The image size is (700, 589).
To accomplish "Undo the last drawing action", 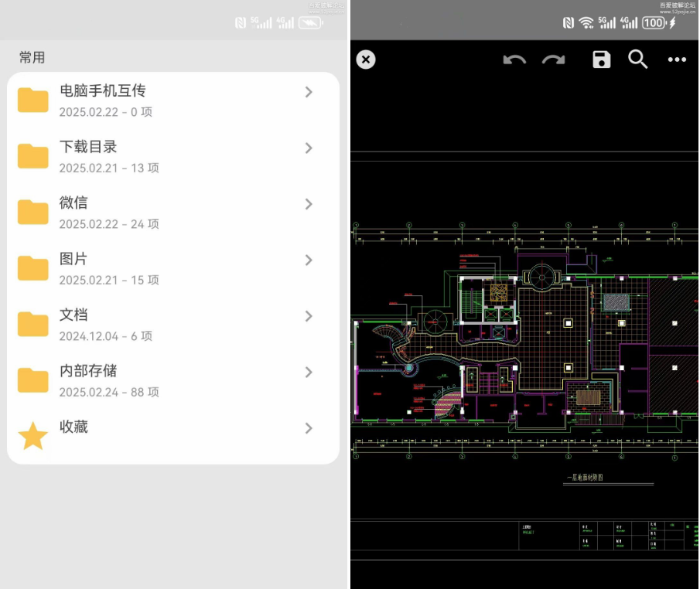I will 514,60.
